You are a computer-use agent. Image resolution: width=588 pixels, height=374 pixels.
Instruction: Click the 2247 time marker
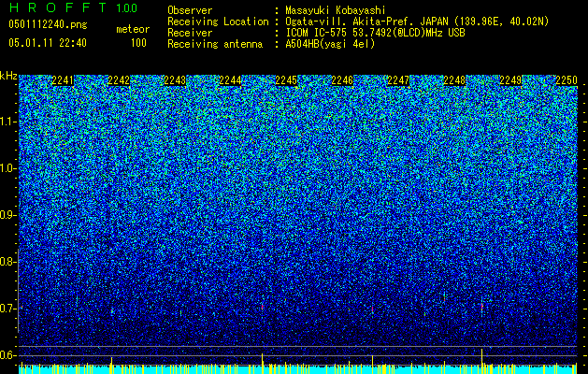398,80
